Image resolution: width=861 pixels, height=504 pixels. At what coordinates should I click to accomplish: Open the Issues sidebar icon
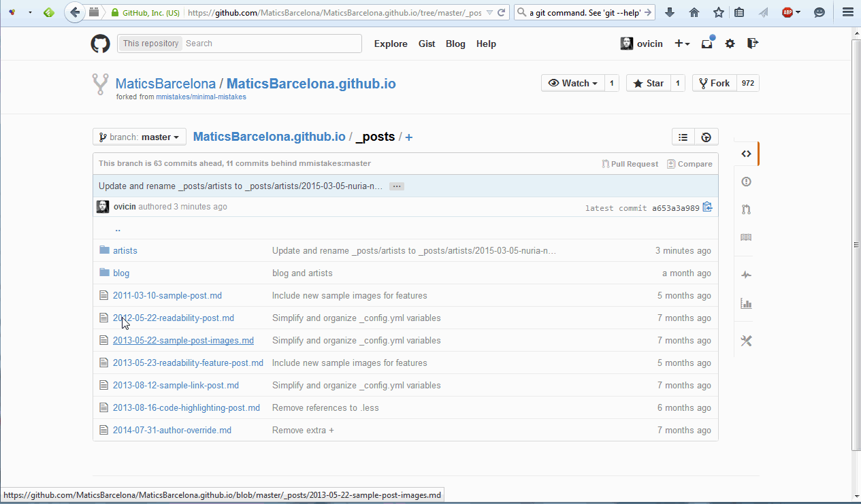(x=746, y=182)
